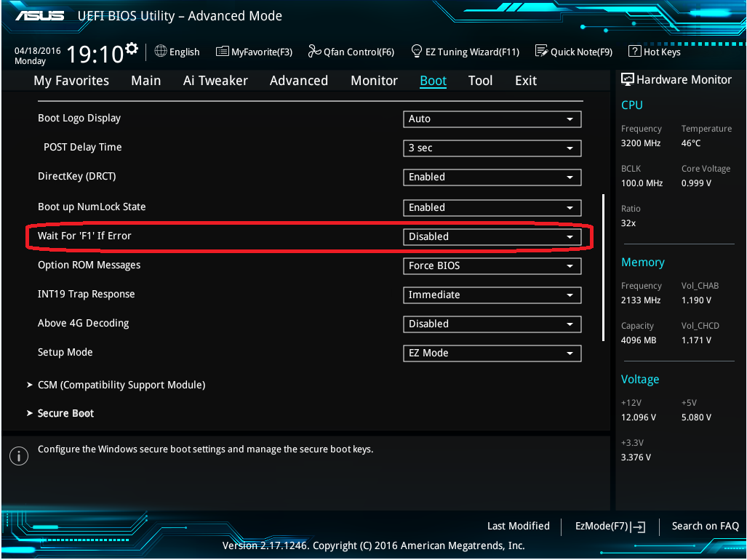The height and width of the screenshot is (560, 747).
Task: Add current item to MyFavorite
Action: tap(254, 51)
